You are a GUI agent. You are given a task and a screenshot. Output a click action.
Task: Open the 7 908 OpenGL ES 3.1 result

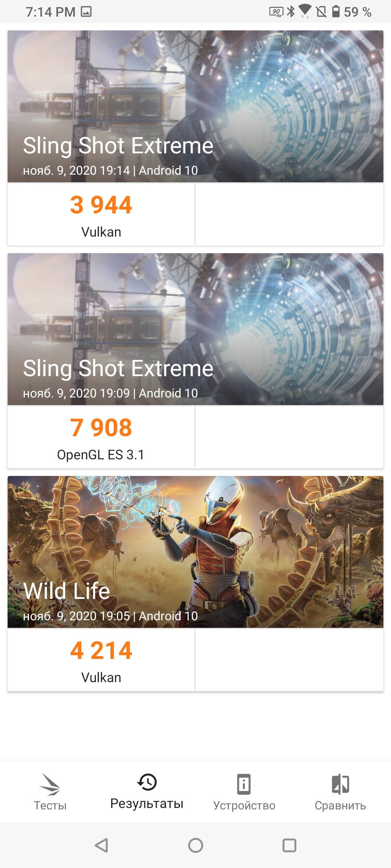(x=101, y=437)
